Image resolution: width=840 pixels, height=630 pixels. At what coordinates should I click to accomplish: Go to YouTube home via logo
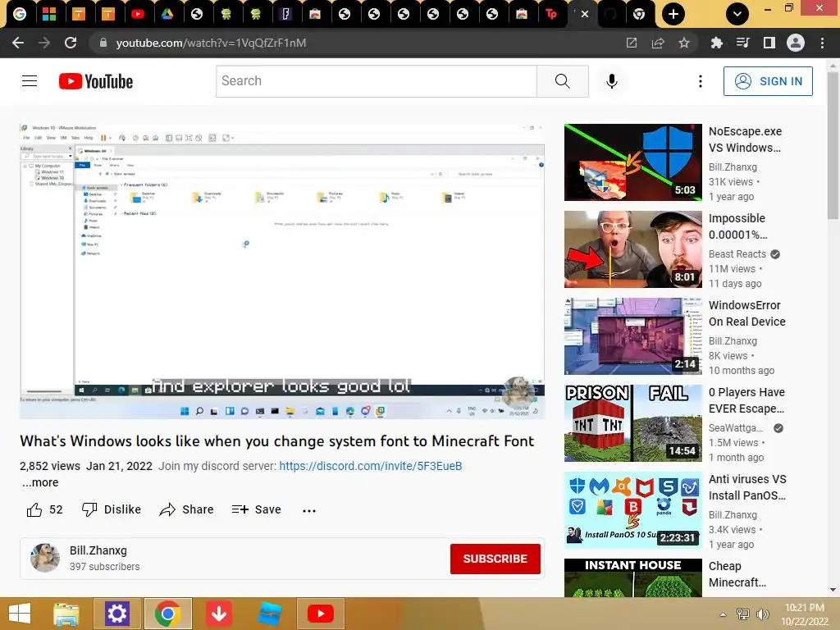click(x=96, y=81)
